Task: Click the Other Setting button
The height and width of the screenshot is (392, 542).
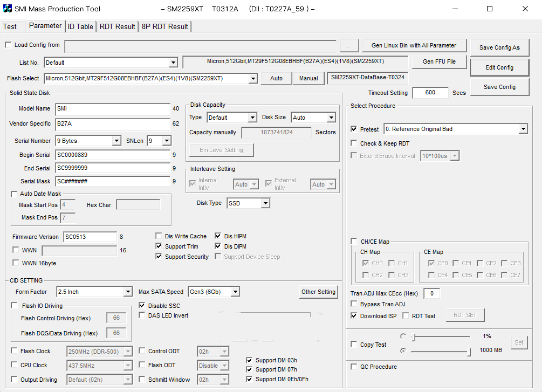Action: coord(318,292)
